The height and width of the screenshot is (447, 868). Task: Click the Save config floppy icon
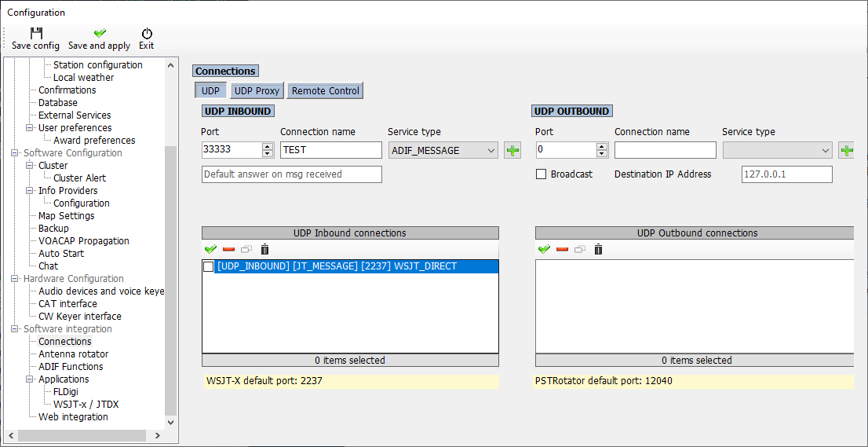coord(36,33)
